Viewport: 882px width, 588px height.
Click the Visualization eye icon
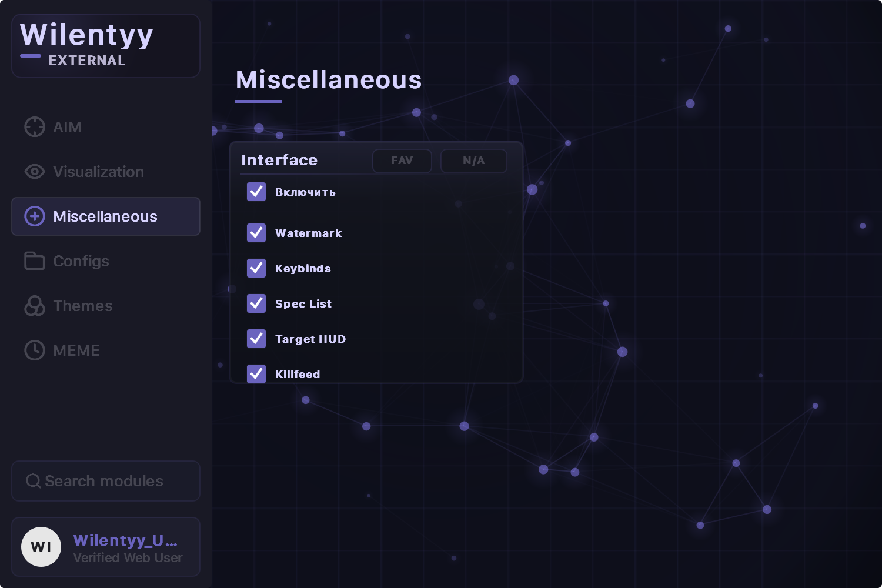click(x=35, y=172)
